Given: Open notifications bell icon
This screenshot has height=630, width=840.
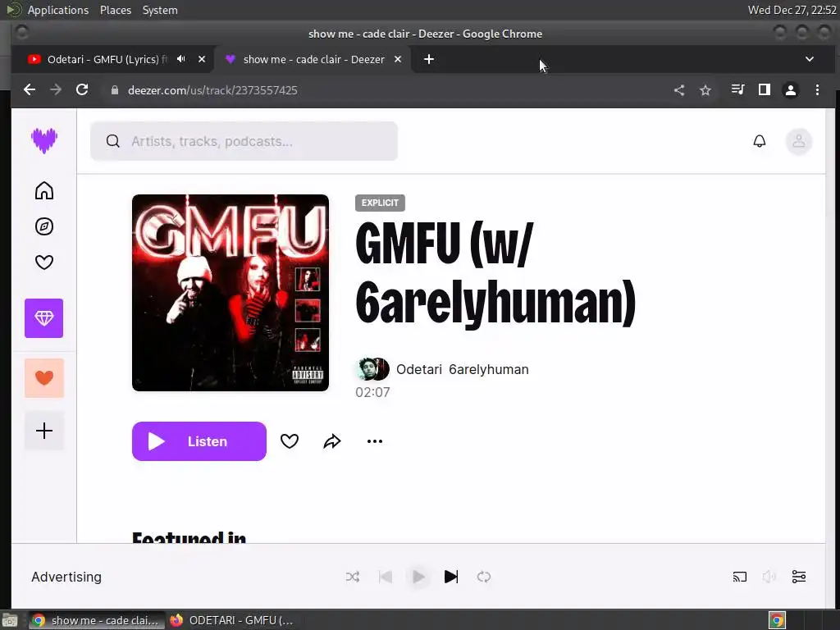Looking at the screenshot, I should pos(759,141).
